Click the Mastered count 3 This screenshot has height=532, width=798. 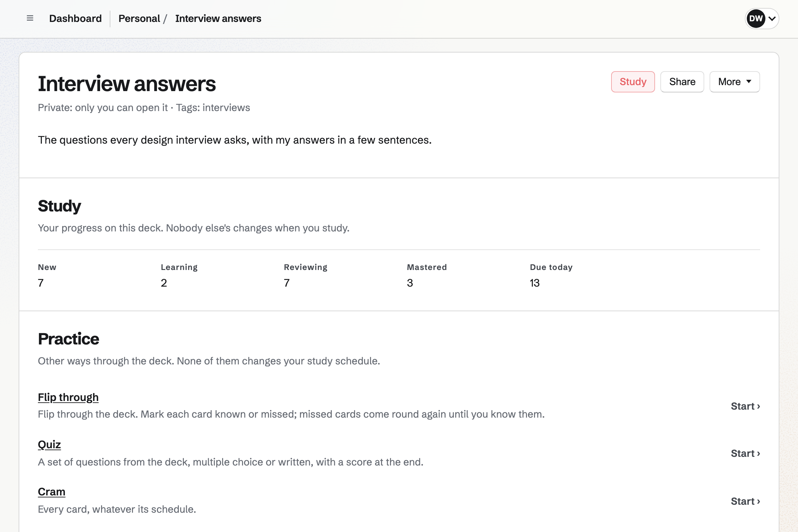(410, 283)
